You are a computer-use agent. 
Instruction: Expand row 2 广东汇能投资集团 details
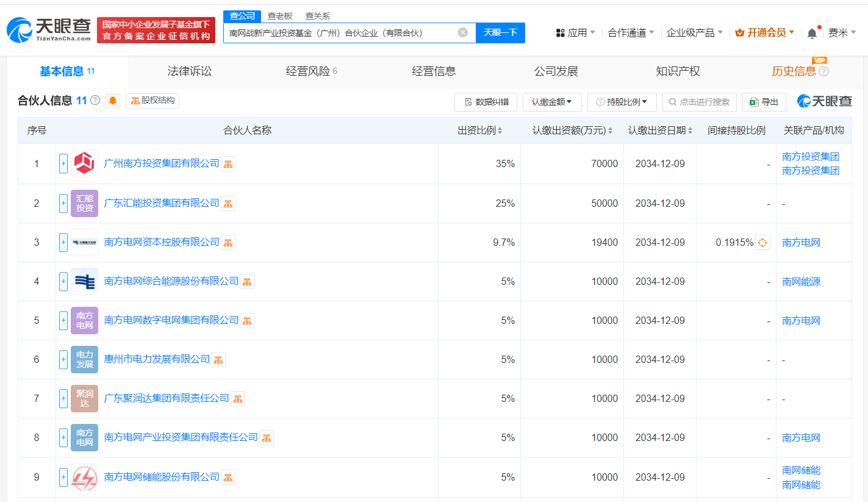[63, 203]
